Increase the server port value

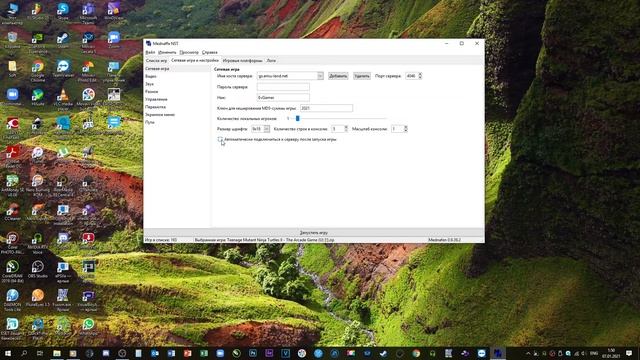tap(420, 74)
